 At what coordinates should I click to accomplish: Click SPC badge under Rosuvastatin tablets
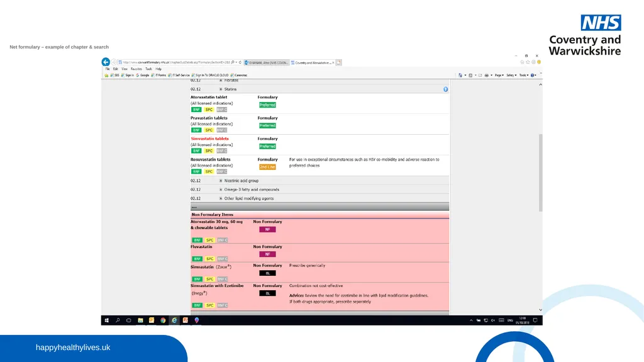(209, 171)
